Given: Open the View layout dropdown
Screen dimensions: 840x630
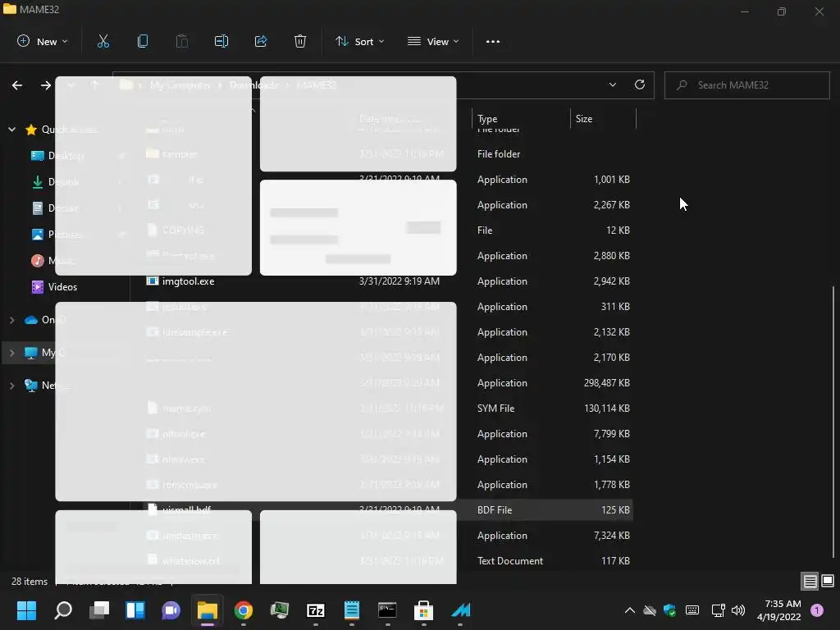Looking at the screenshot, I should pyautogui.click(x=433, y=41).
